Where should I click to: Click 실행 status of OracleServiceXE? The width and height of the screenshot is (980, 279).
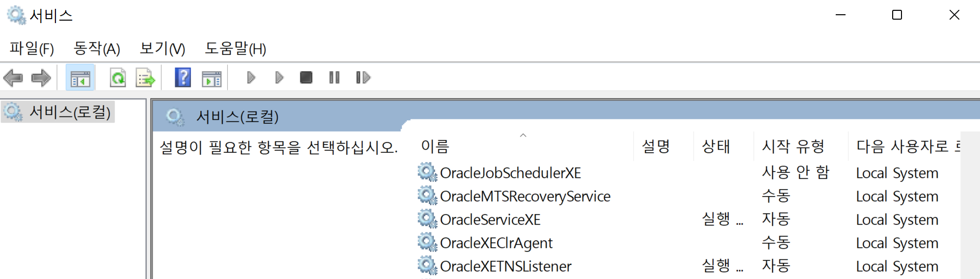722,219
